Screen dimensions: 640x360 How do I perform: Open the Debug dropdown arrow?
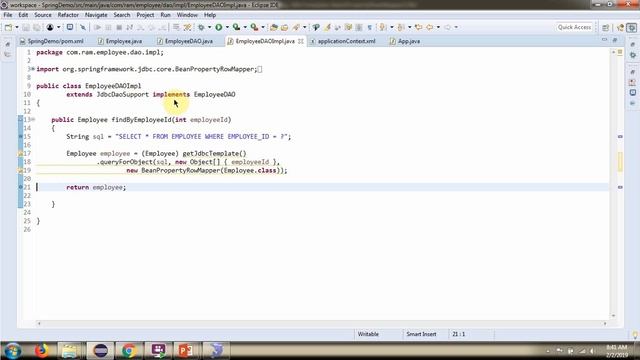pyautogui.click(x=209, y=27)
